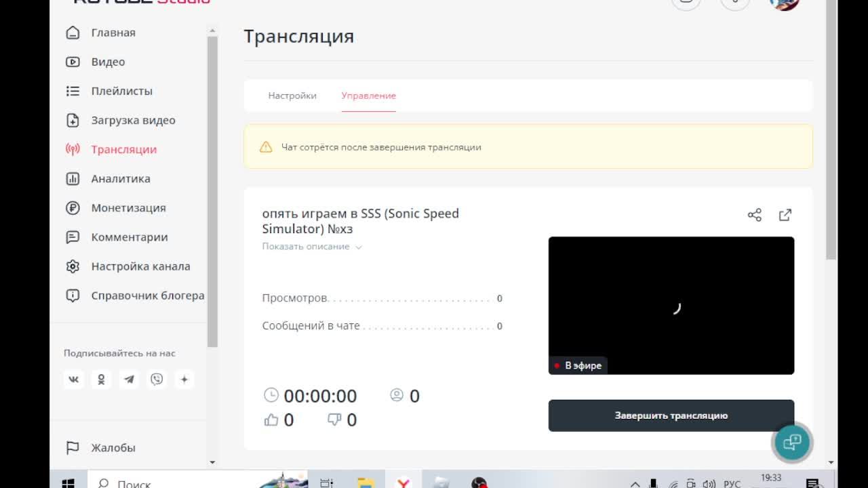Expand Показать описание
868x488 pixels.
tap(312, 247)
